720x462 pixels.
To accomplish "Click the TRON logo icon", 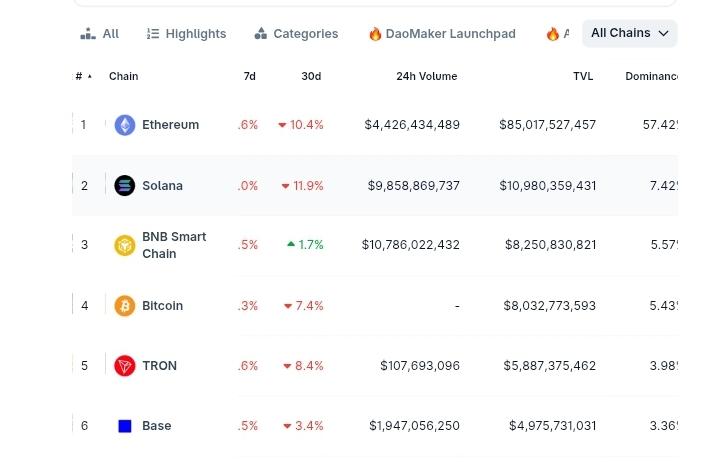I will [x=124, y=366].
